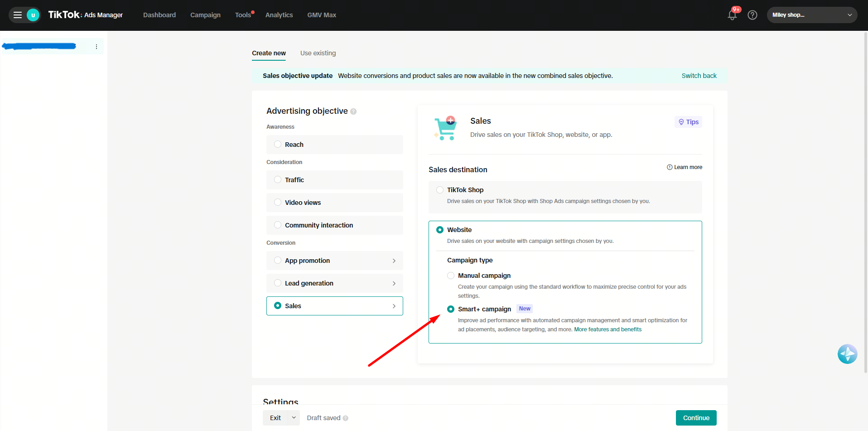The height and width of the screenshot is (431, 868).
Task: Open the three-dot menu in sidebar
Action: pyautogui.click(x=96, y=47)
